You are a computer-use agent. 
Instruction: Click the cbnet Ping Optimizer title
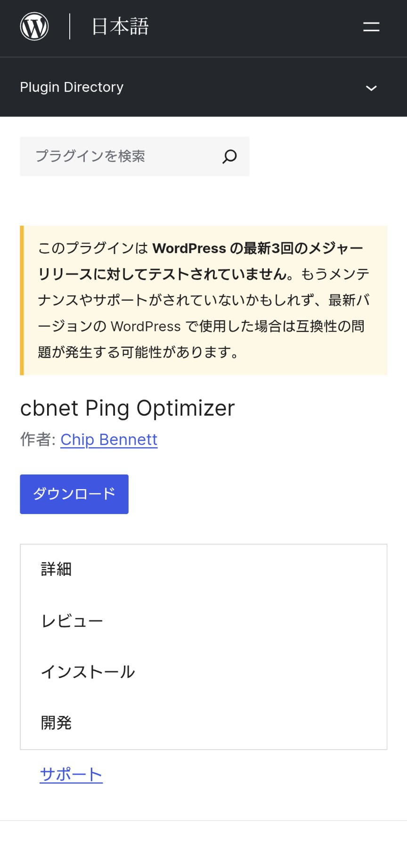point(127,408)
